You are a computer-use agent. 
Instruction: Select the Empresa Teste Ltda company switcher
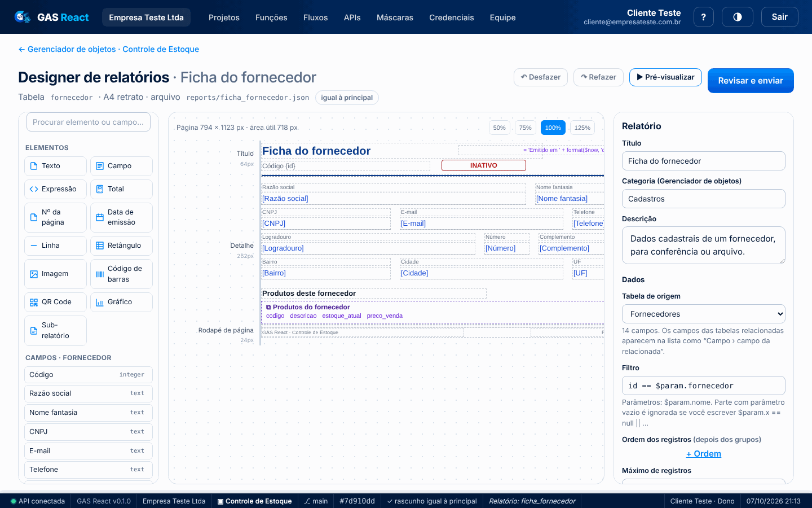click(146, 17)
